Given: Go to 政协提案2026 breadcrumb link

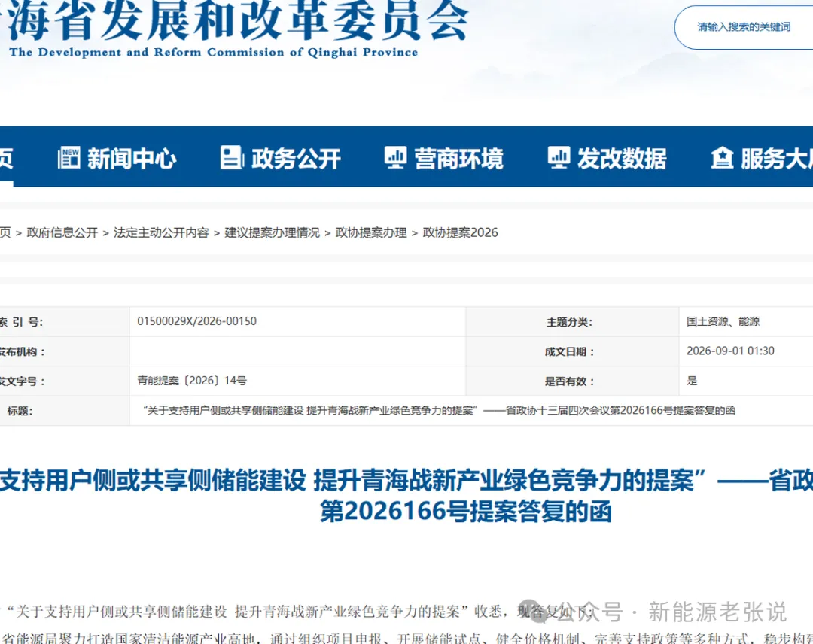Looking at the screenshot, I should tap(461, 233).
